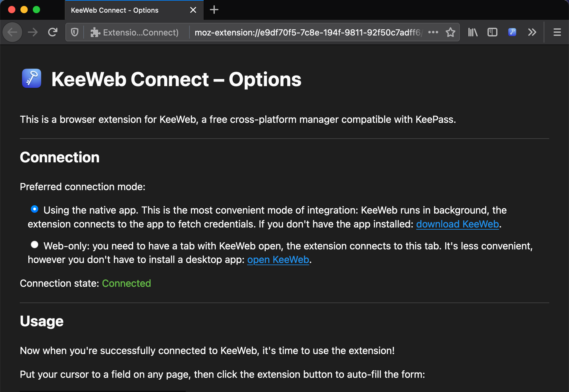The image size is (569, 392).
Task: Click the Usage section heading
Action: pos(42,321)
